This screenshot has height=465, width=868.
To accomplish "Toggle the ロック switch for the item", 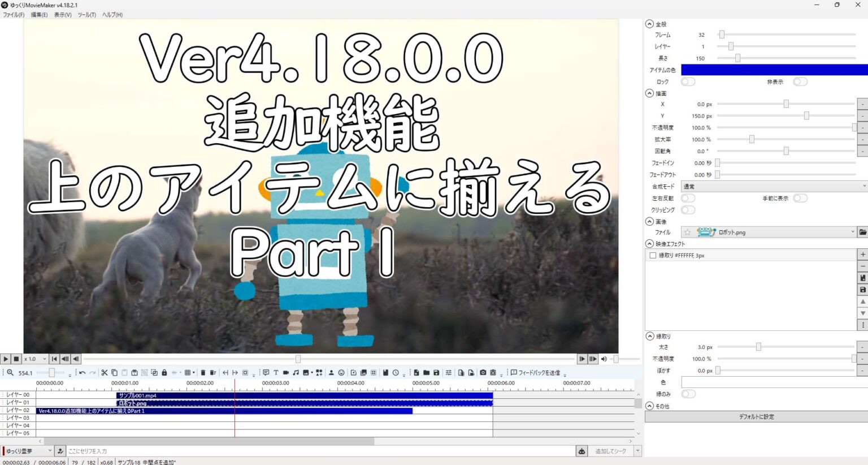I will coord(688,81).
